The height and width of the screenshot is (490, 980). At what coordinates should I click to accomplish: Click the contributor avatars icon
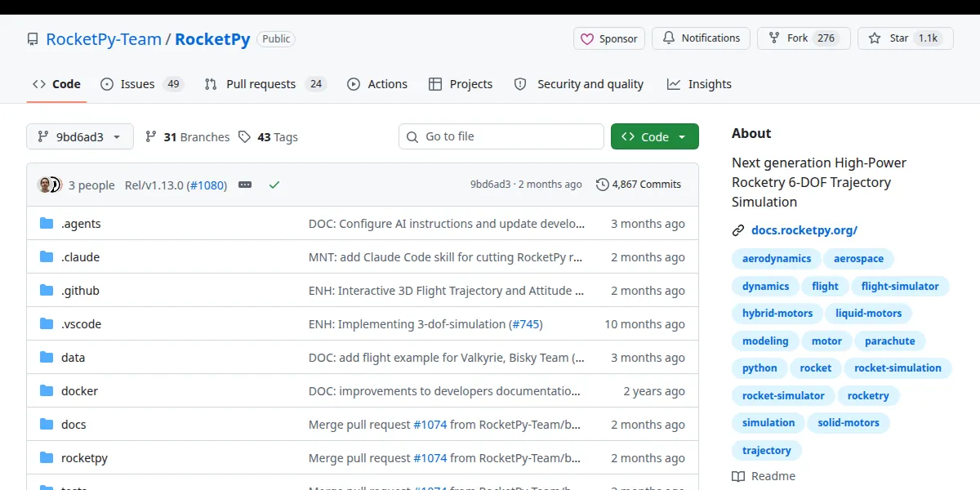tap(50, 185)
